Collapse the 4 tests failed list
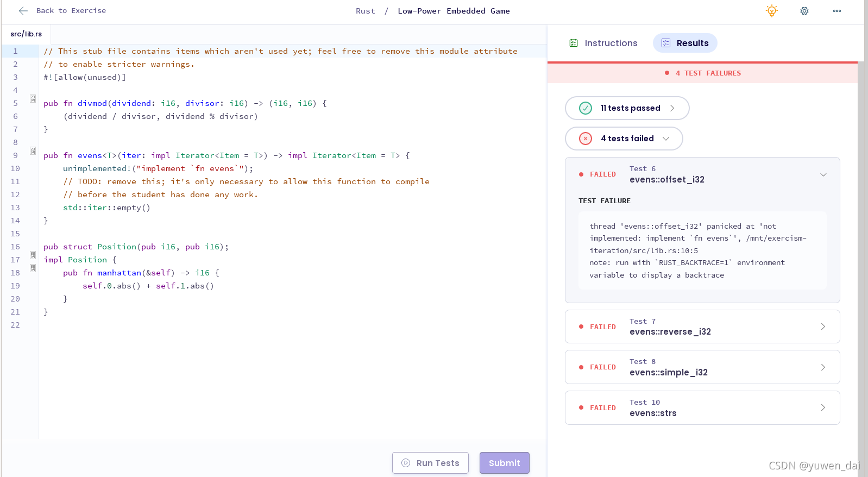The image size is (868, 477). pyautogui.click(x=624, y=139)
